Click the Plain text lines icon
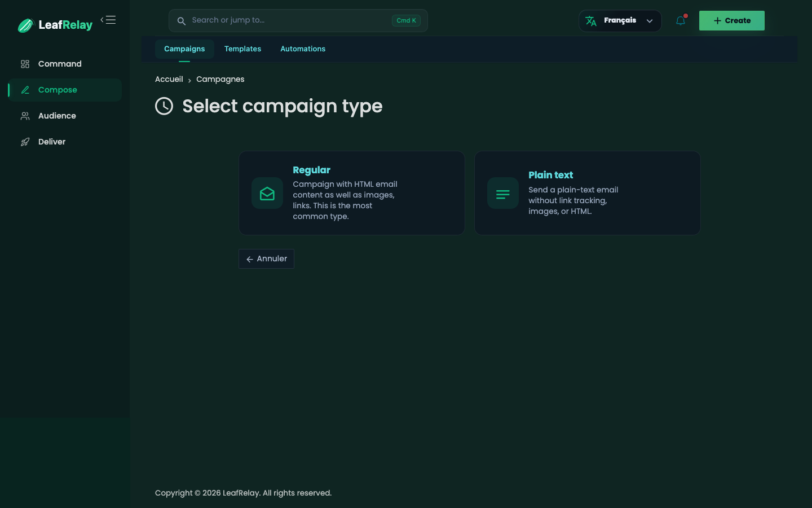 click(x=503, y=193)
